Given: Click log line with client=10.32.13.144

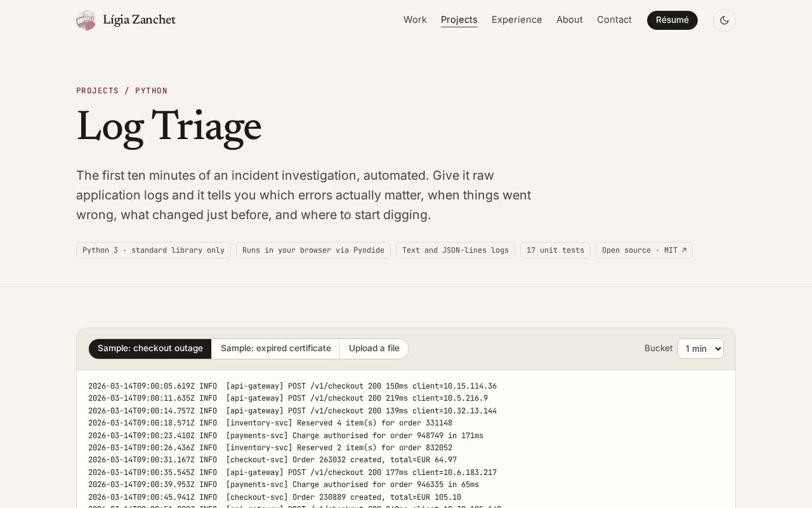Looking at the screenshot, I should coord(292,411).
